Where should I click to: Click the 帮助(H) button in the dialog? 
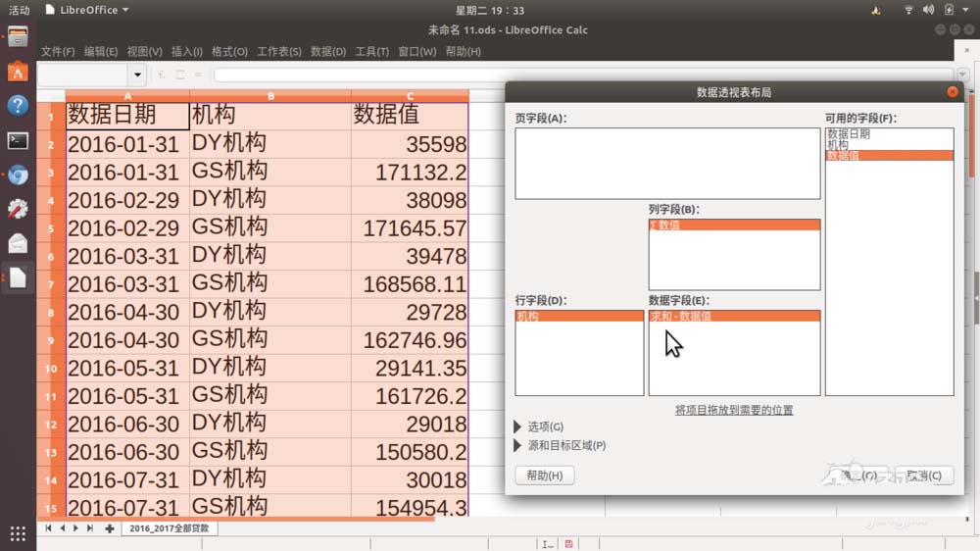[544, 476]
